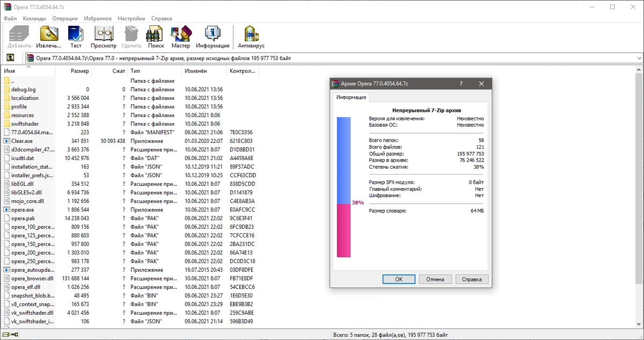This screenshot has height=340, width=644.
Task: Open the Избранное menu
Action: click(98, 18)
